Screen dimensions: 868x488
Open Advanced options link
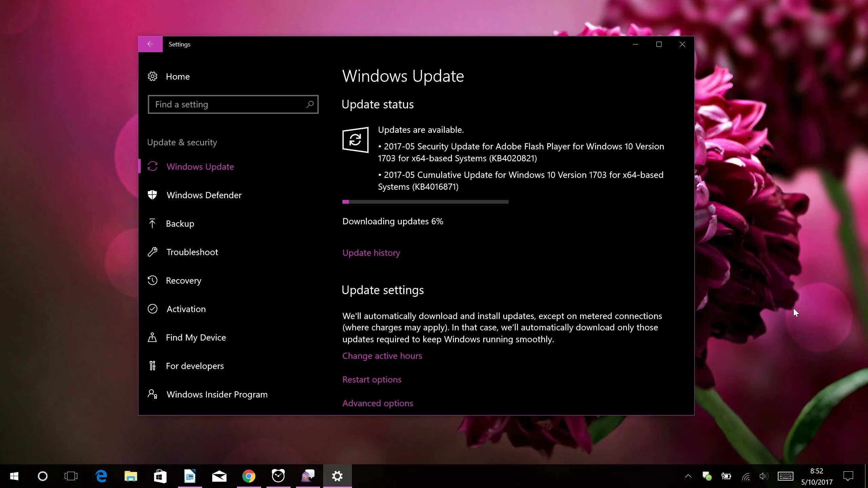coord(378,403)
